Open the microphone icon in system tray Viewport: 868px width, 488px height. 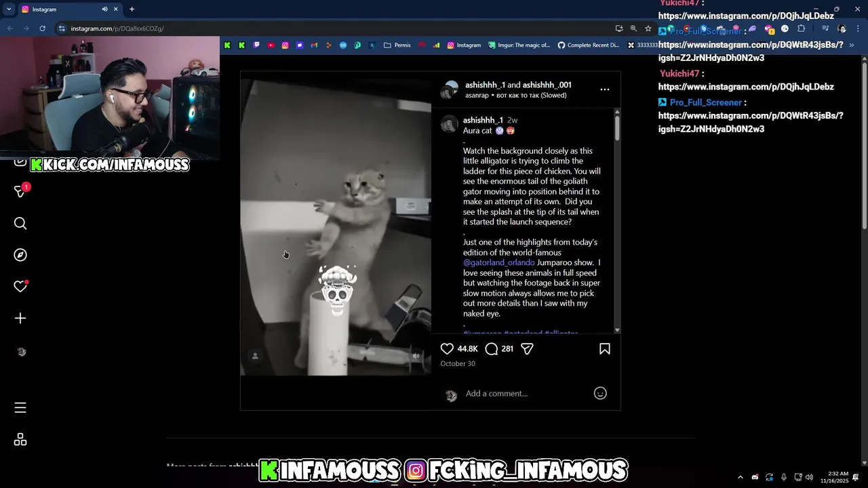pyautogui.click(x=784, y=477)
